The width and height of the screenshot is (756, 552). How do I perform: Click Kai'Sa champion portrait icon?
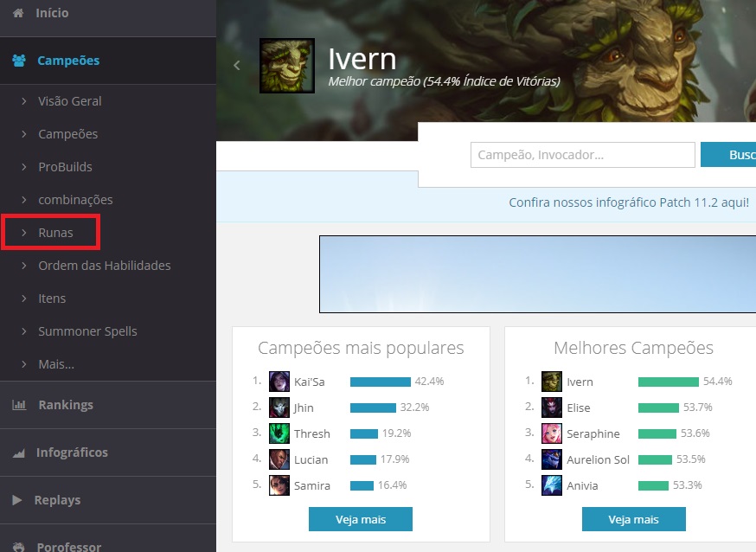click(x=279, y=382)
